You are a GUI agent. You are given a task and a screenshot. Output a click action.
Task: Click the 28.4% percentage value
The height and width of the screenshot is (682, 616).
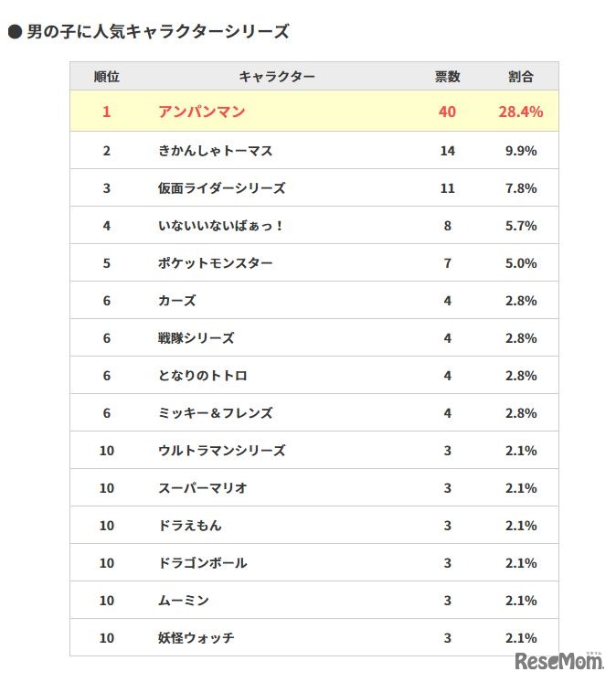pyautogui.click(x=521, y=112)
